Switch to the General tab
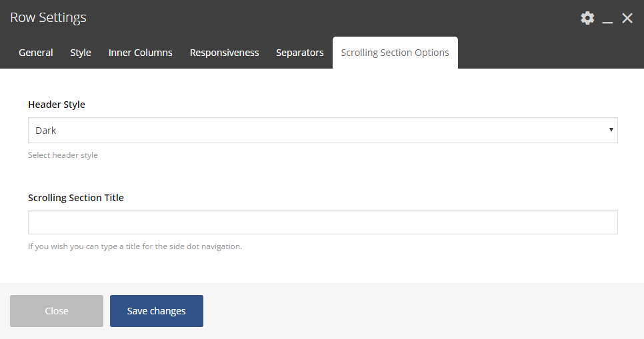Image resolution: width=644 pixels, height=339 pixels. [36, 53]
